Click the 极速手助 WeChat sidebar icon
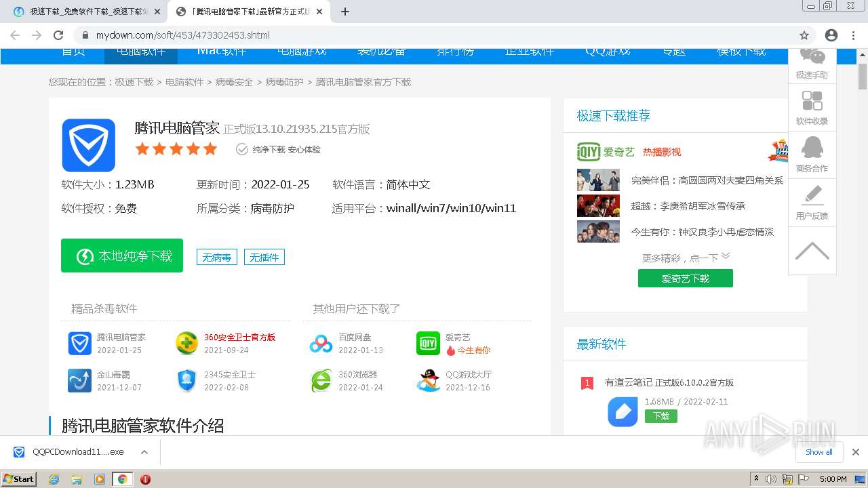 (812, 56)
